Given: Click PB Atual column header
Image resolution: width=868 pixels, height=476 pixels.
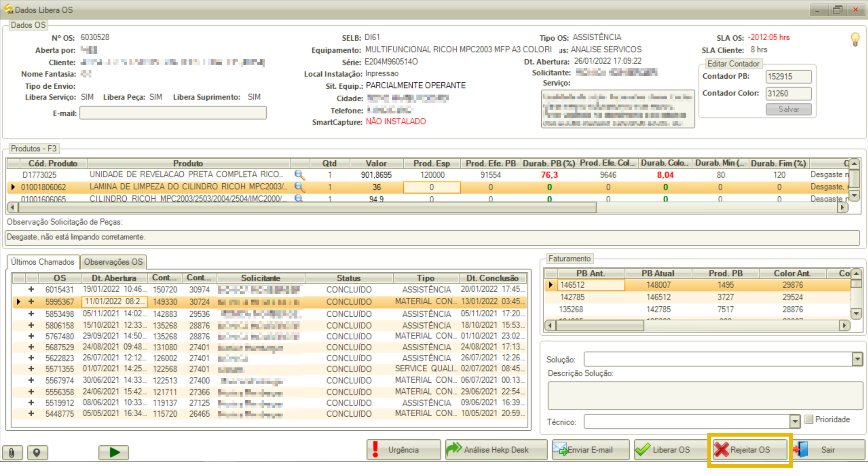Looking at the screenshot, I should click(x=658, y=273).
